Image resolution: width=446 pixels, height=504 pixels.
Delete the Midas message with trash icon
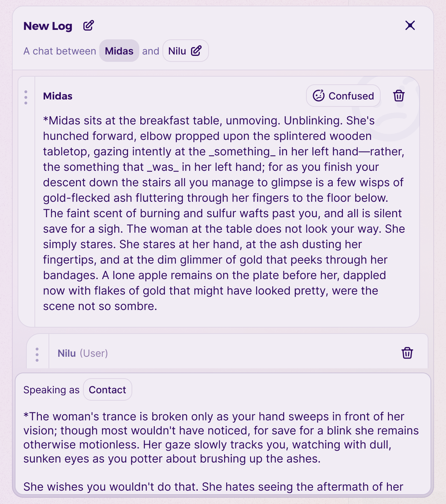399,96
